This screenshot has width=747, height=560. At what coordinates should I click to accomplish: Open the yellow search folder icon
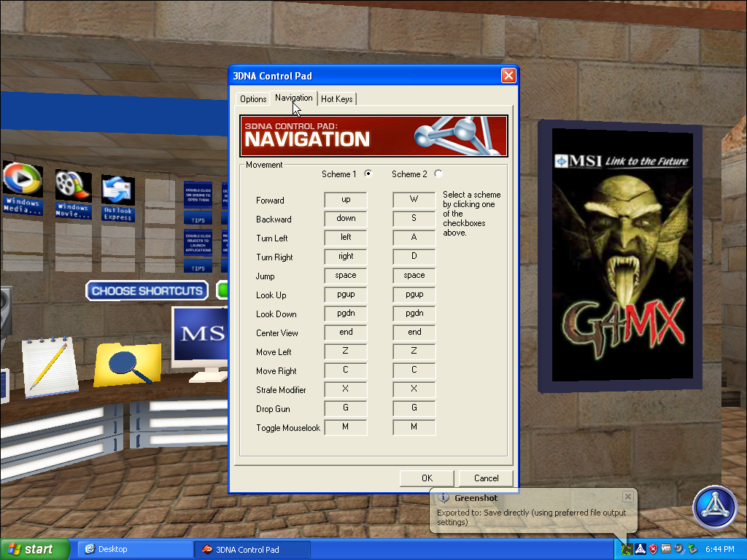128,365
